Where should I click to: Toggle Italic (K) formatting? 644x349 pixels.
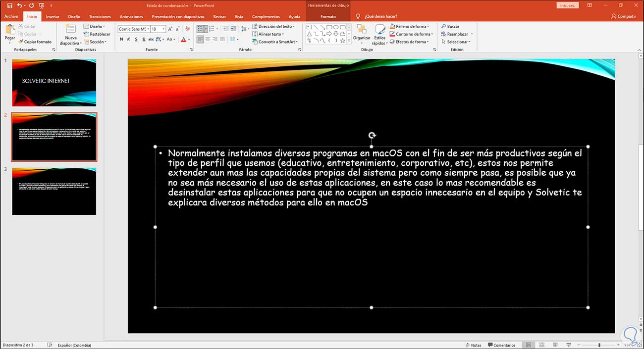[x=129, y=39]
